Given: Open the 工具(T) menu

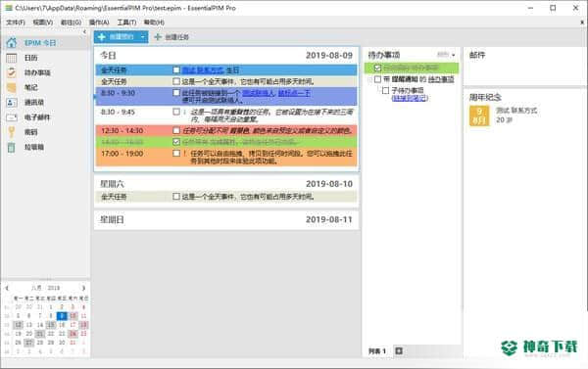Looking at the screenshot, I should pos(126,23).
